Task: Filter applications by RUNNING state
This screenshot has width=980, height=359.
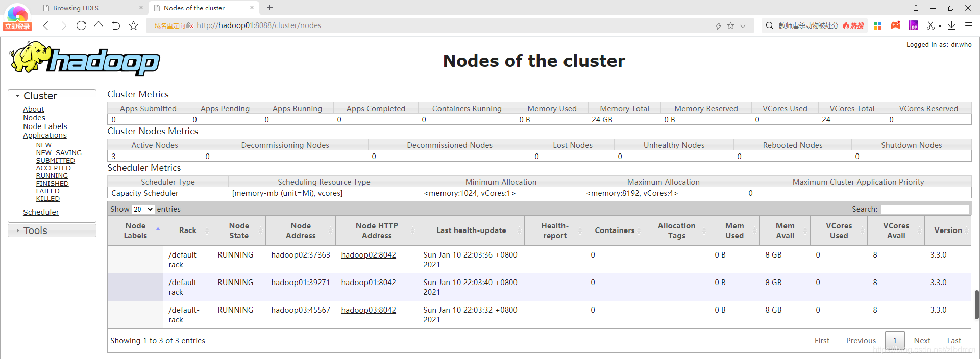Action: point(52,176)
